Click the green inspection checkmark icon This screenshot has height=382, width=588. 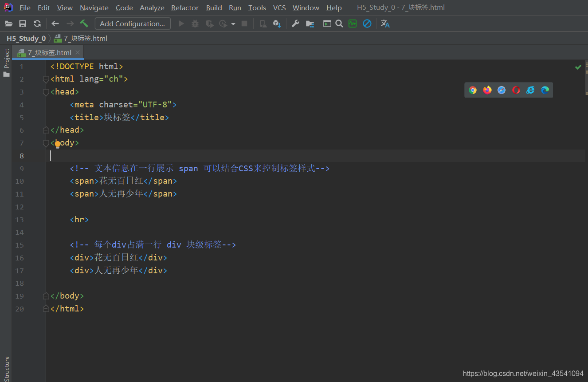[x=578, y=67]
